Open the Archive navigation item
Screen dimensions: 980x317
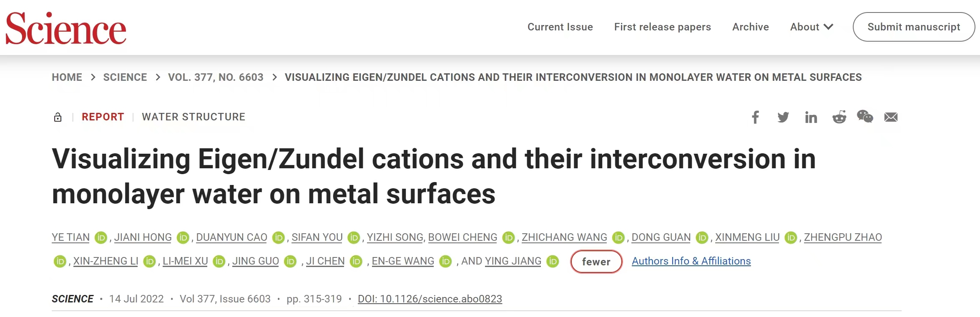pyautogui.click(x=751, y=27)
